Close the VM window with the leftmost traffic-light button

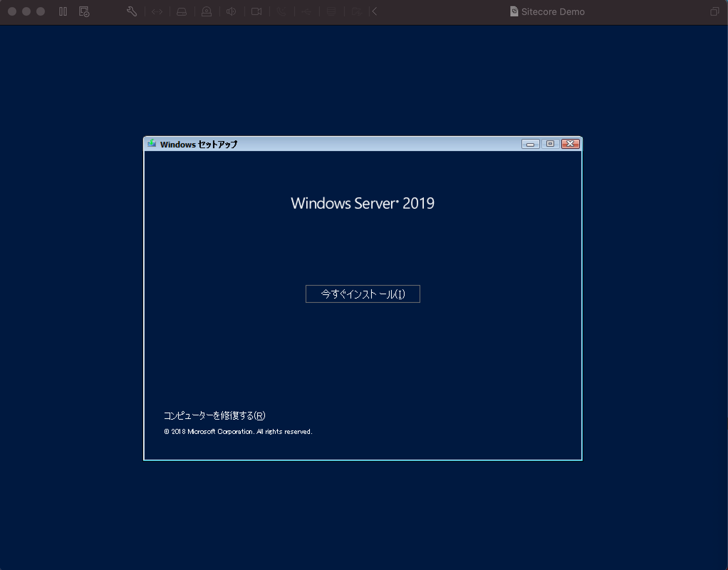coord(12,11)
